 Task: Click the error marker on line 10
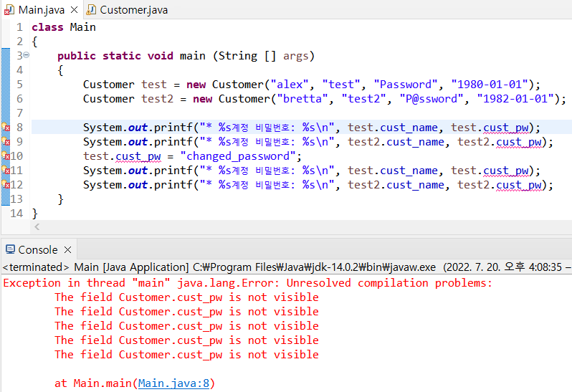click(6, 156)
